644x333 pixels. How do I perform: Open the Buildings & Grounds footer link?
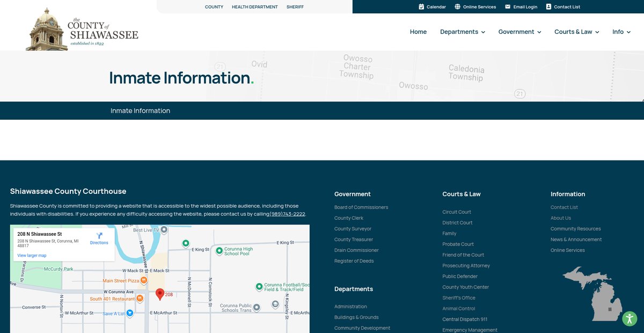356,317
